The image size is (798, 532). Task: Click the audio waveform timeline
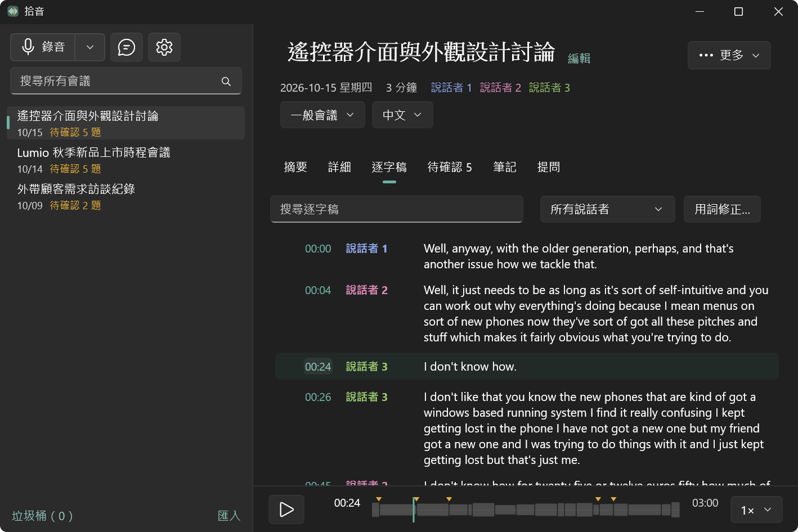[526, 510]
